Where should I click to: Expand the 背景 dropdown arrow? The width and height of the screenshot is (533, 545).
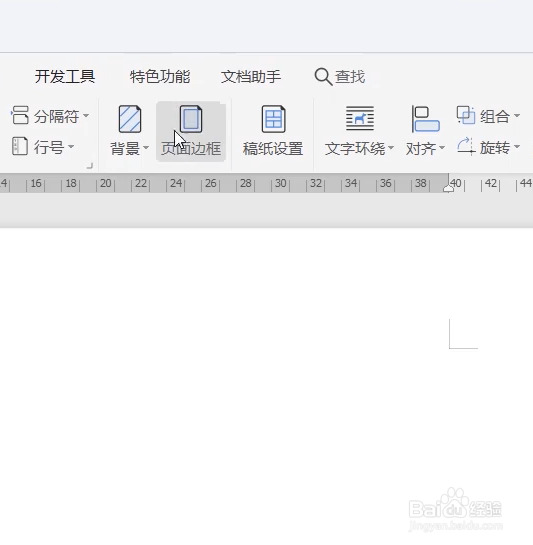pyautogui.click(x=146, y=148)
